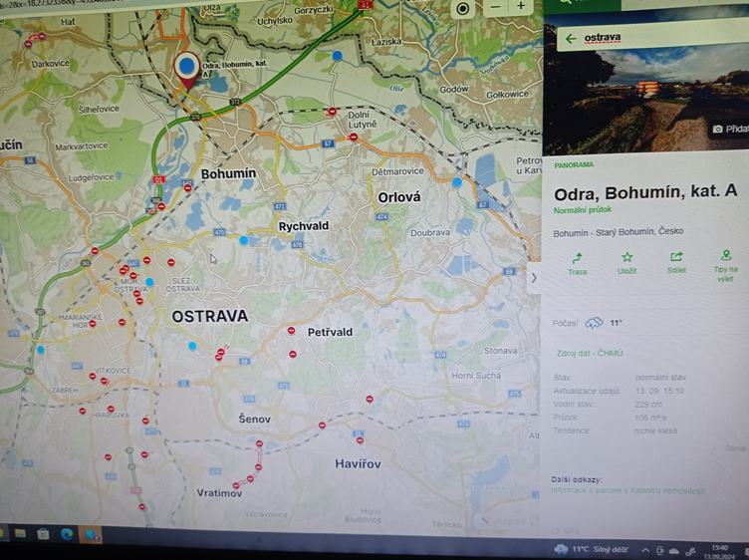
Task: Open File Explorer from the taskbar
Action: [20, 533]
